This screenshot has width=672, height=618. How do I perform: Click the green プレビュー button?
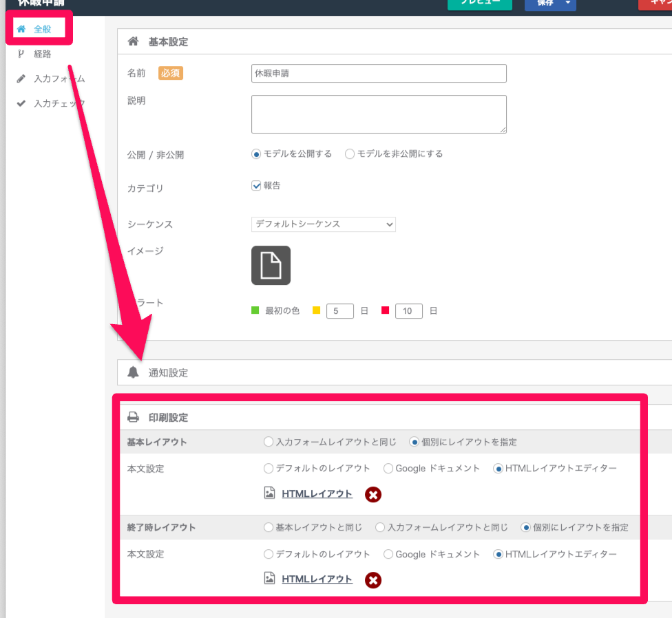(480, 3)
